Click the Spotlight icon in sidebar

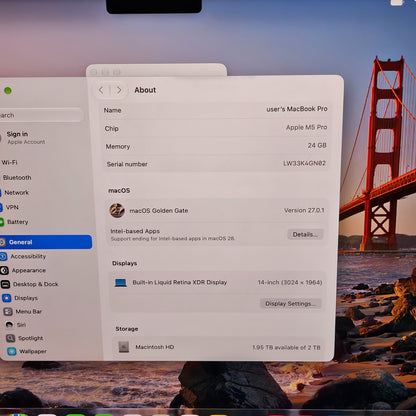[x=11, y=338]
